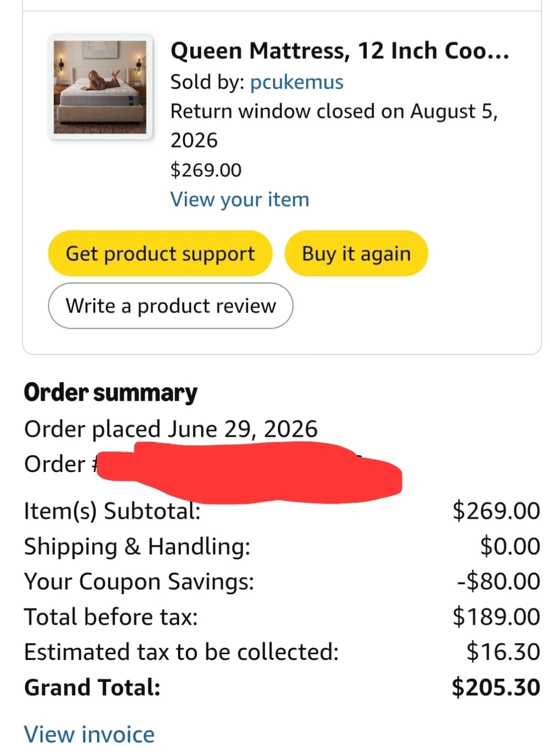Select the $205.30 grand total amount
The image size is (550, 756).
(x=496, y=687)
